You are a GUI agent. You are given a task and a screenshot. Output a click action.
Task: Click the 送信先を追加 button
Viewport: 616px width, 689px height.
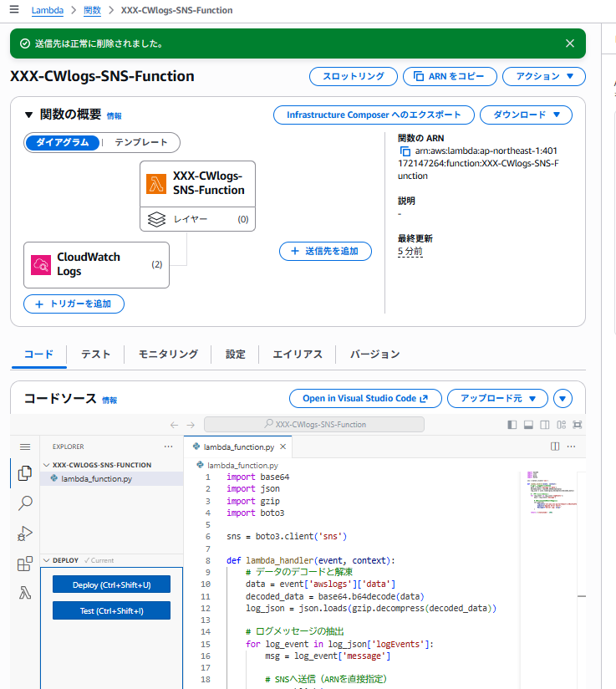326,252
